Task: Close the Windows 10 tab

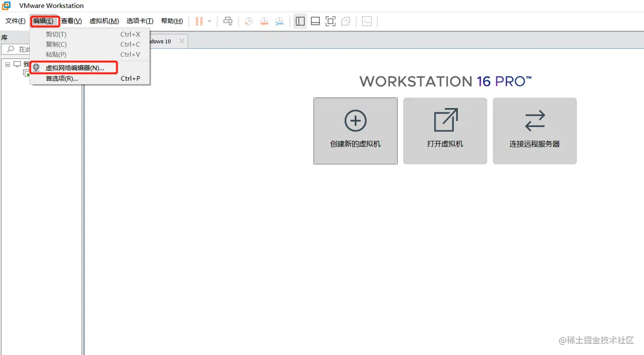Action: pos(182,41)
